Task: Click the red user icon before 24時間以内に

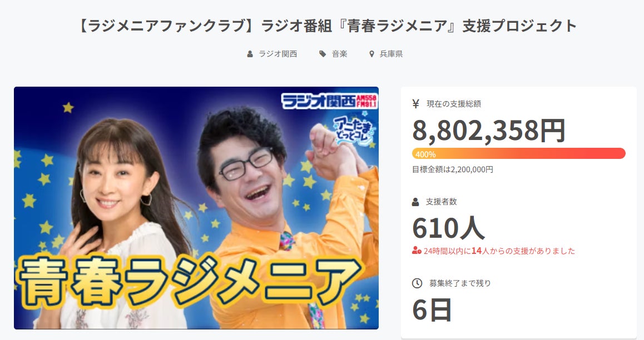Action: tap(417, 251)
